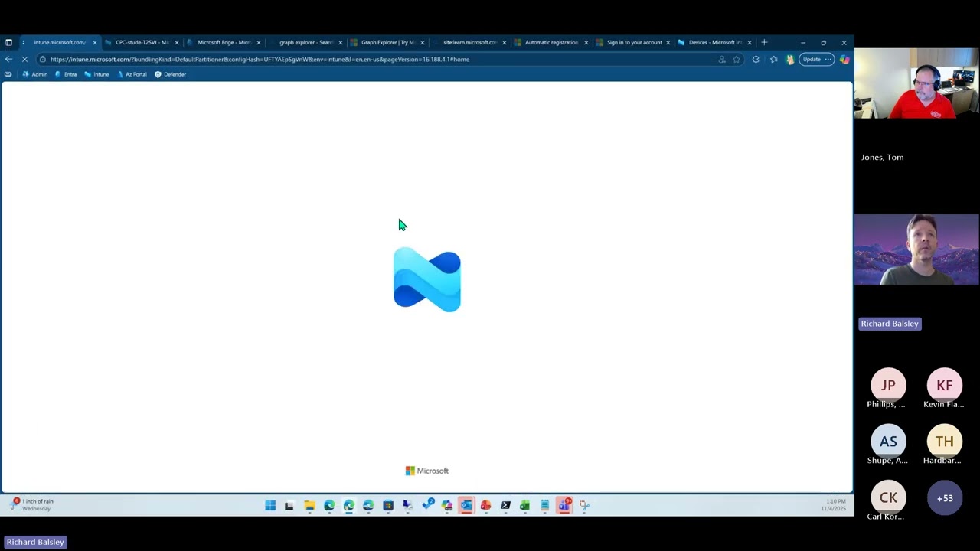980x551 pixels.
Task: Open the terminal icon in taskbar
Action: coord(505,505)
